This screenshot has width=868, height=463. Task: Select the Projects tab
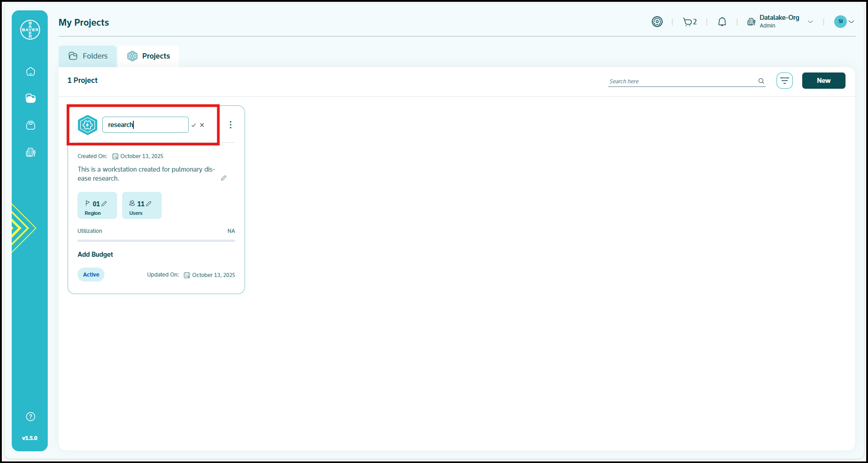pos(149,56)
